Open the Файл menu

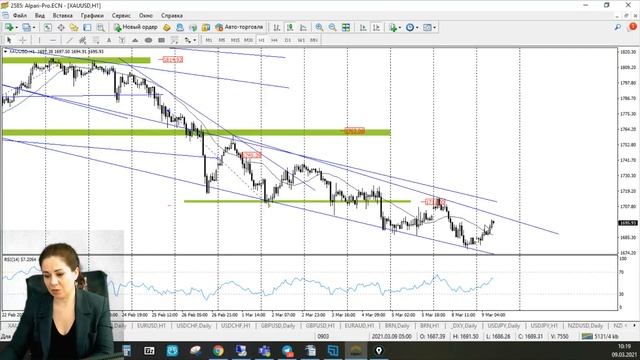[20, 16]
